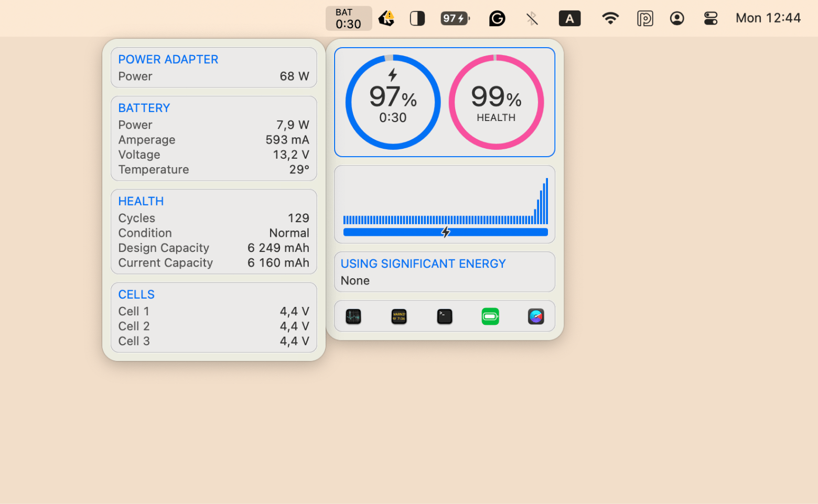818x504 pixels.
Task: Open the iStat Menus gauge icon
Action: [x=536, y=316]
